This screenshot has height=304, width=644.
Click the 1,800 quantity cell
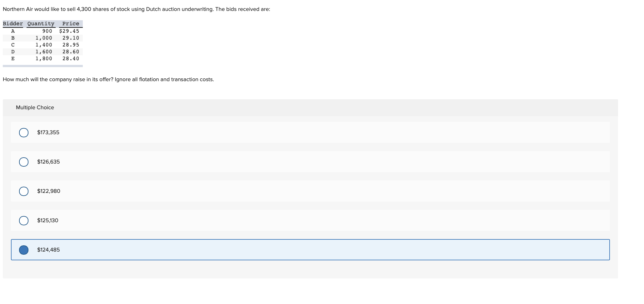click(44, 59)
